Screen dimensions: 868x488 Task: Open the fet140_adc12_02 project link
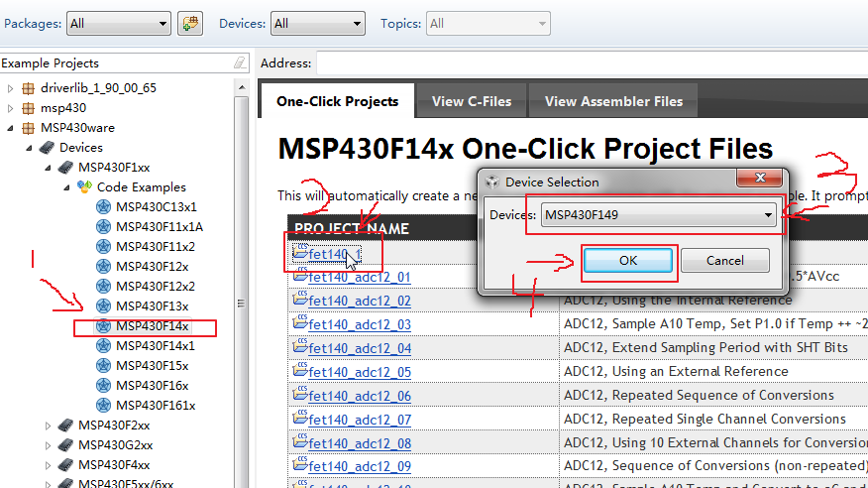pyautogui.click(x=360, y=301)
